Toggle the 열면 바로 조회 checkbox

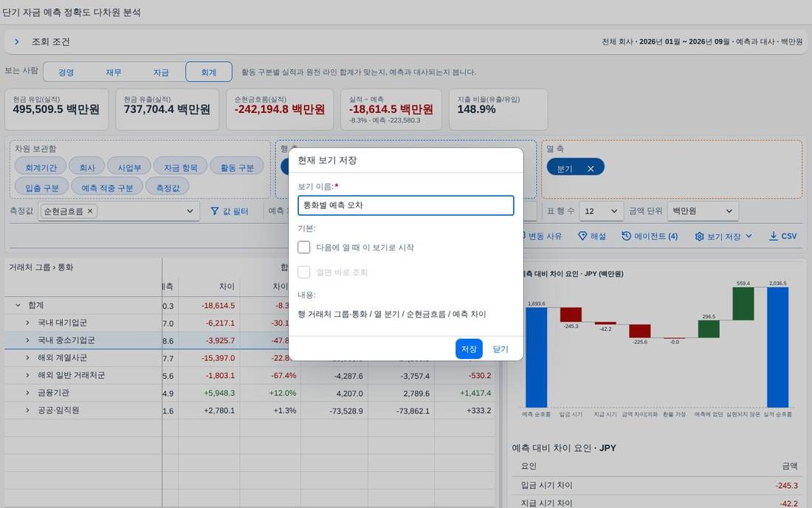[304, 272]
